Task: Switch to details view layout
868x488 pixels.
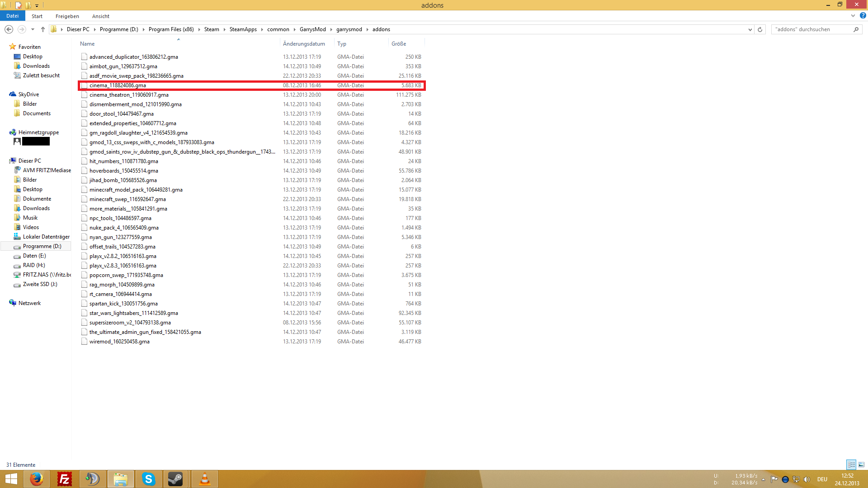Action: point(851,465)
